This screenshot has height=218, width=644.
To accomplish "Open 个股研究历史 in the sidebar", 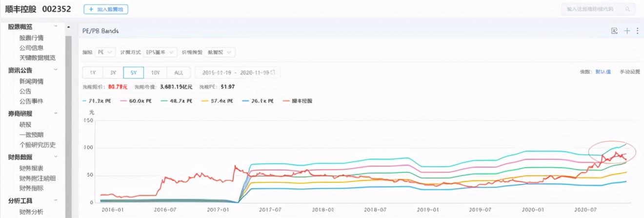I will click(x=37, y=144).
